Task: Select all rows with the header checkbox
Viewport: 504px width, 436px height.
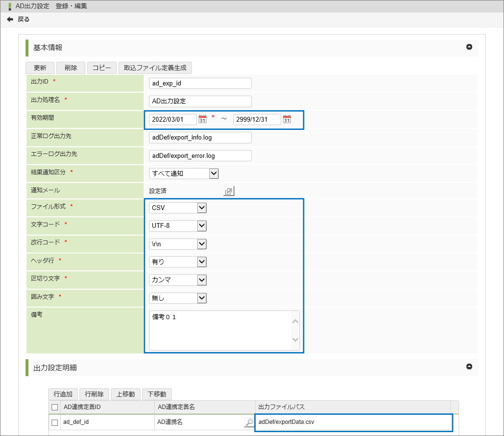Action: tap(55, 407)
